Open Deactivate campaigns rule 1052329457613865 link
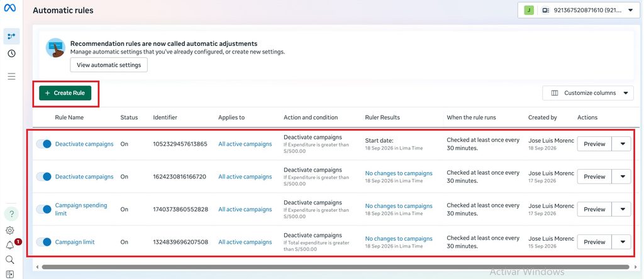This screenshot has height=279, width=644. tap(84, 144)
